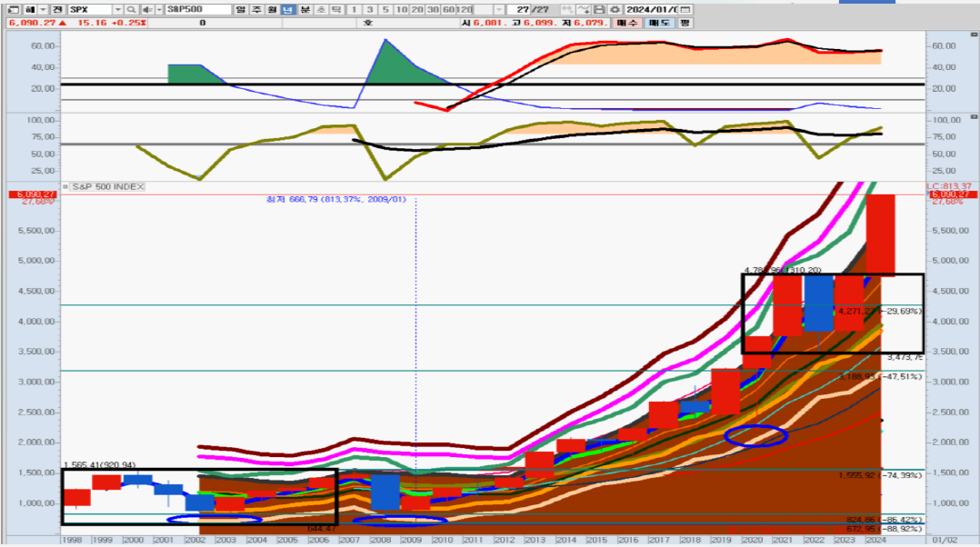
Task: Click the 해 market button
Action: pyautogui.click(x=30, y=10)
